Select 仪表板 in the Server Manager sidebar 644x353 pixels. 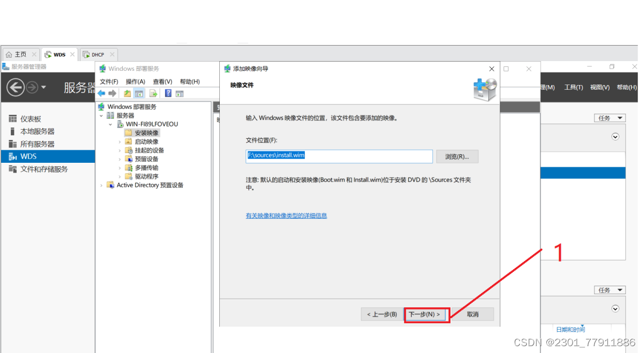pyautogui.click(x=26, y=118)
